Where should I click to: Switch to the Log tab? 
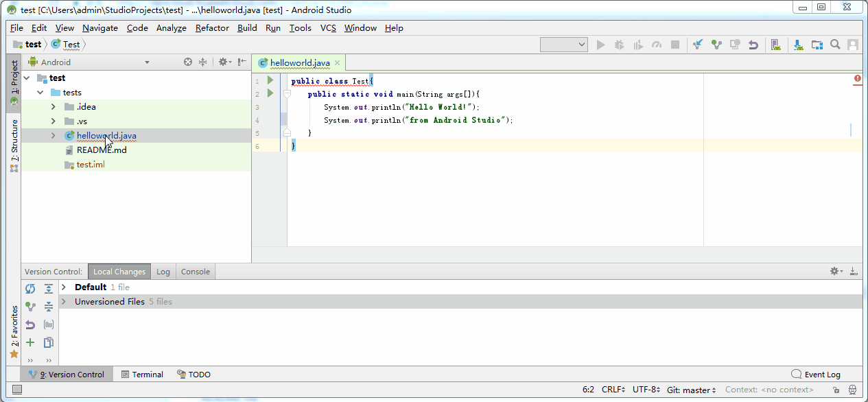click(x=163, y=272)
